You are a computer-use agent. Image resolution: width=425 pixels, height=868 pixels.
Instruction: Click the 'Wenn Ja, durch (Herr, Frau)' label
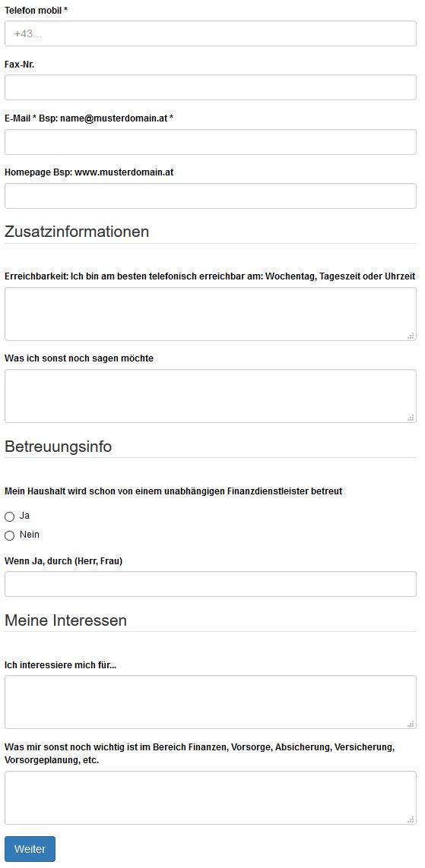coord(64,560)
